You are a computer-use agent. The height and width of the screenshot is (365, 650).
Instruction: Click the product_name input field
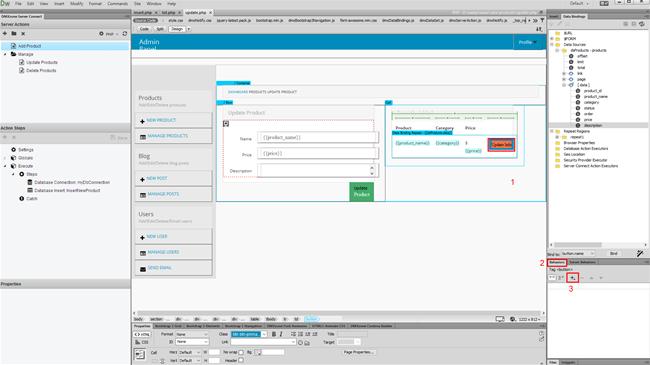pyautogui.click(x=317, y=137)
